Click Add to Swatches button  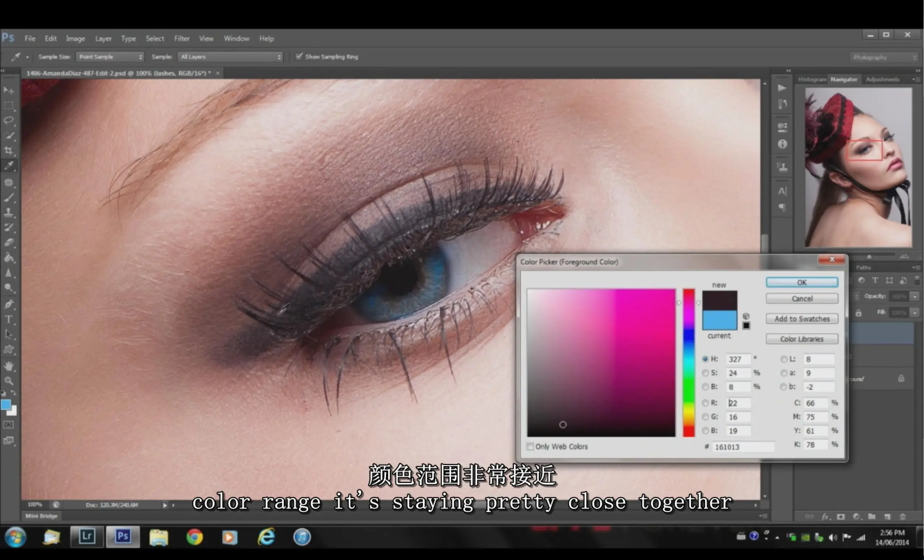pyautogui.click(x=802, y=319)
